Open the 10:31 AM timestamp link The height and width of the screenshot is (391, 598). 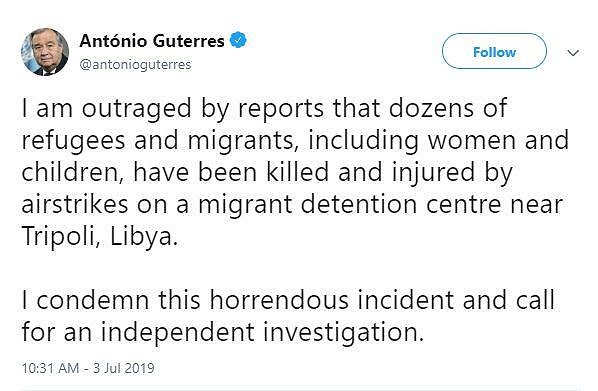click(x=50, y=368)
